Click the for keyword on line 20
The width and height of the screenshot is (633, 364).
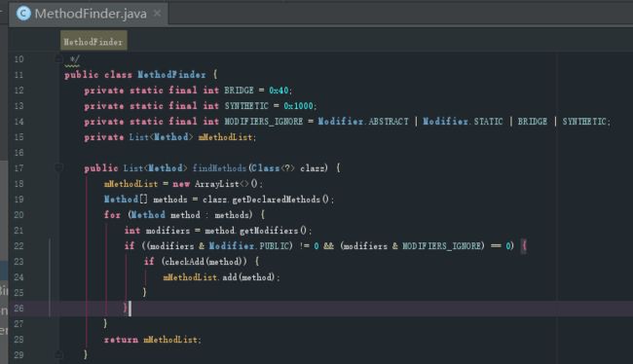pyautogui.click(x=112, y=215)
